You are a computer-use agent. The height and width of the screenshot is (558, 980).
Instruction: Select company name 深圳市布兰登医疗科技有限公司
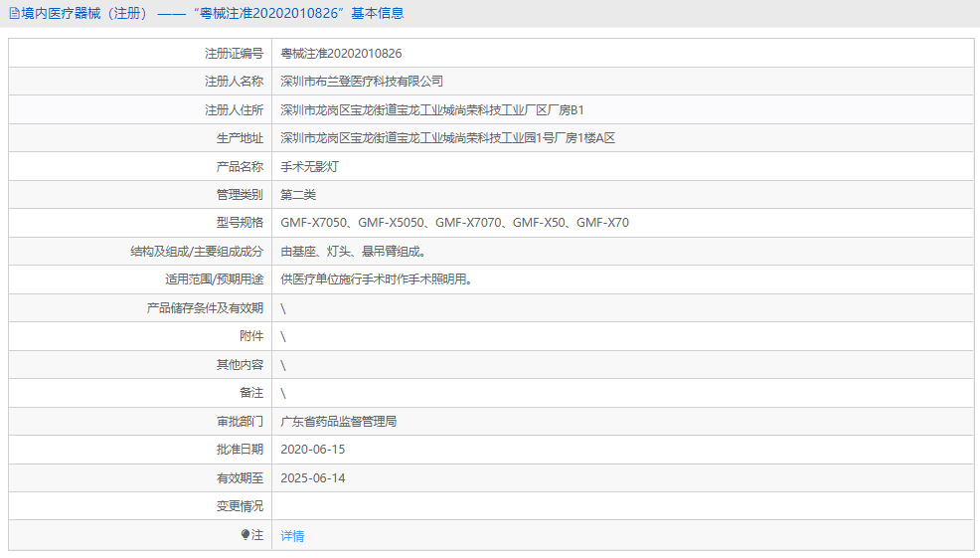click(362, 82)
